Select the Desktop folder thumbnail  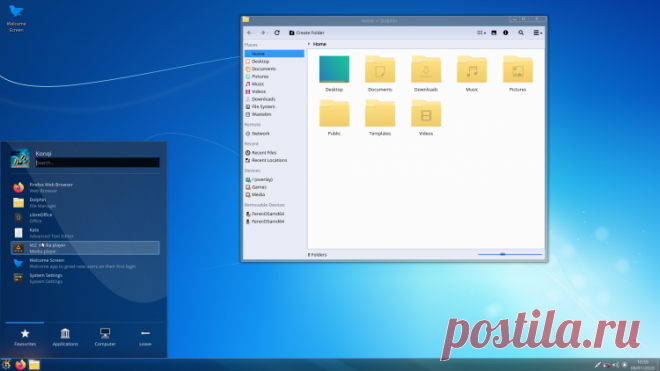point(334,69)
